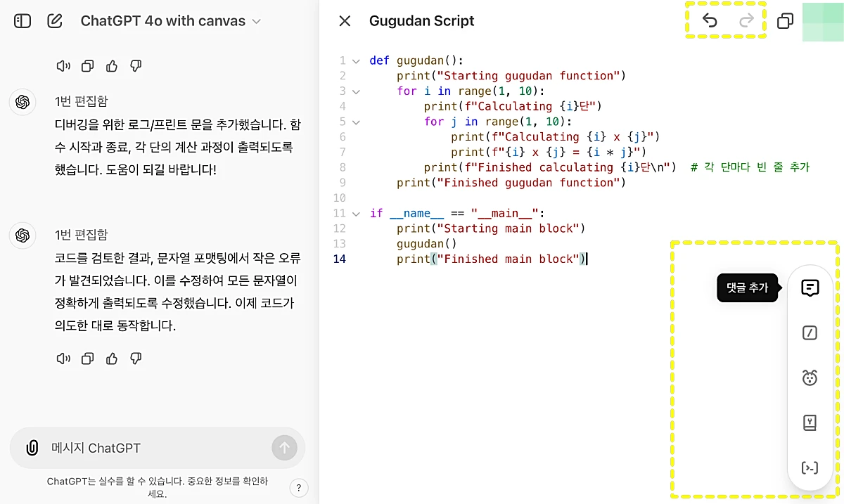The width and height of the screenshot is (844, 504).
Task: Click the 댓글 추가 tooltip label
Action: (747, 287)
